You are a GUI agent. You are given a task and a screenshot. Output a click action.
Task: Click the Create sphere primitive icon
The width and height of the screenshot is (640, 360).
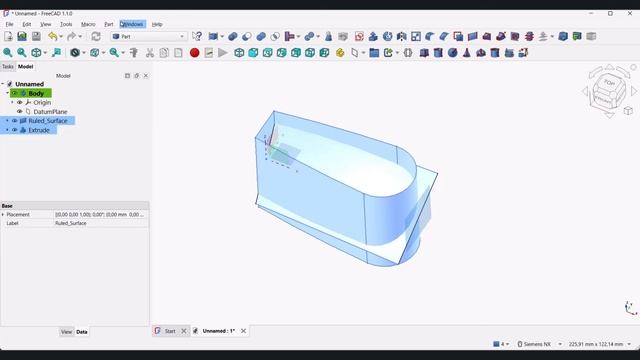452,53
